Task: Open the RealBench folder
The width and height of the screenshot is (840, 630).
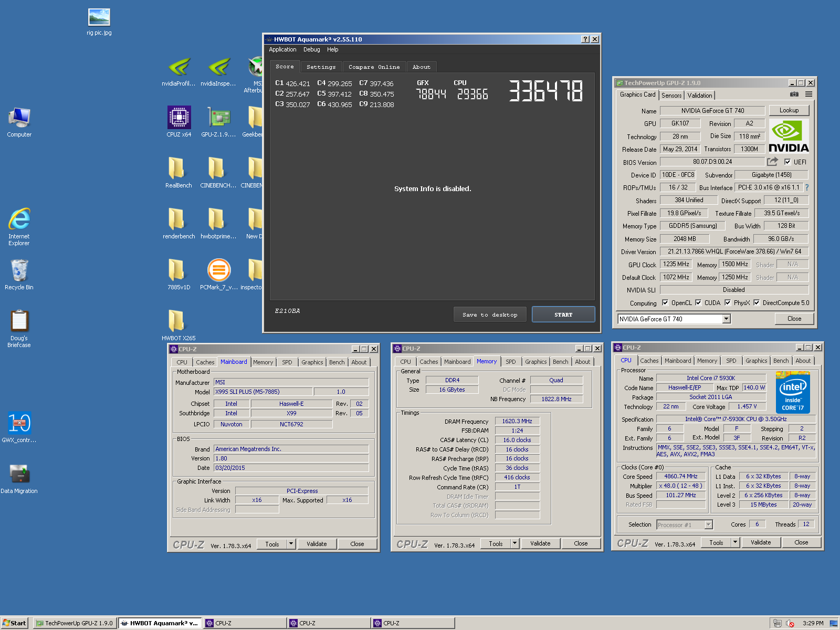Action: (x=178, y=173)
